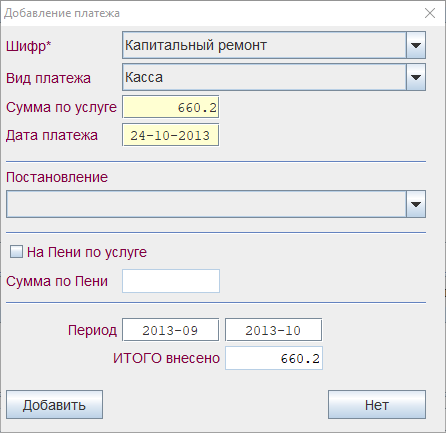This screenshot has height=433, width=448.
Task: Expand the Шифр dropdown arrow
Action: [416, 45]
